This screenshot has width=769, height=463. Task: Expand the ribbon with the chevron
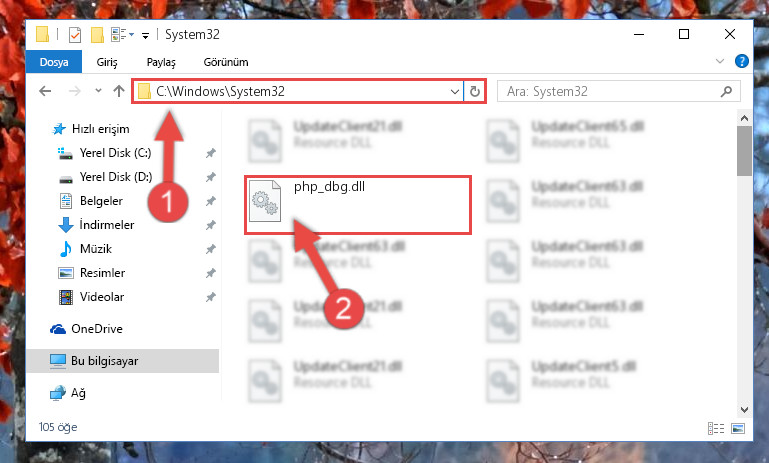(719, 61)
